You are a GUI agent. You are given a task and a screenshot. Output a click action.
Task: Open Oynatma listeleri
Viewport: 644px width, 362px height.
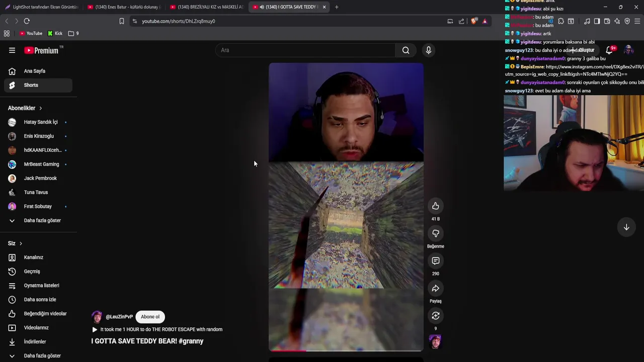point(38,286)
